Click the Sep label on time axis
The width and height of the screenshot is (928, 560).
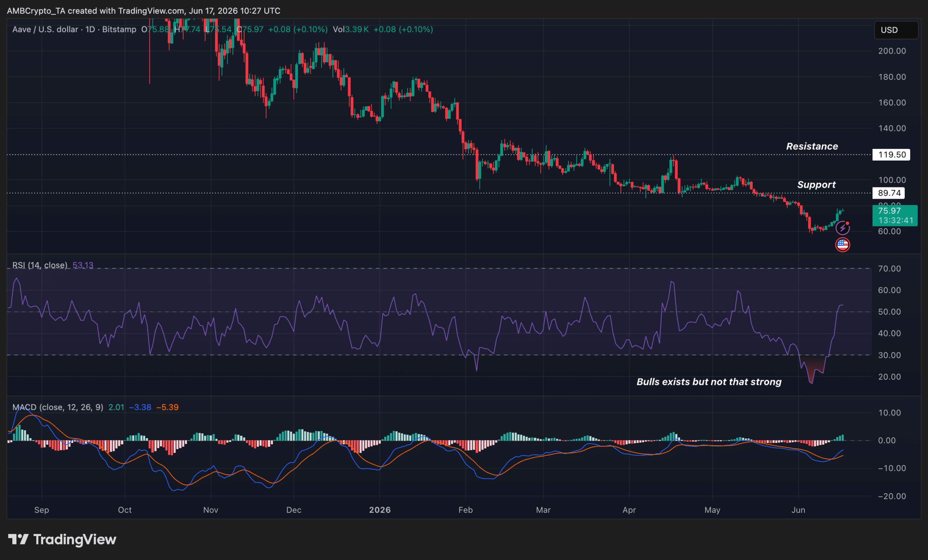pos(41,510)
